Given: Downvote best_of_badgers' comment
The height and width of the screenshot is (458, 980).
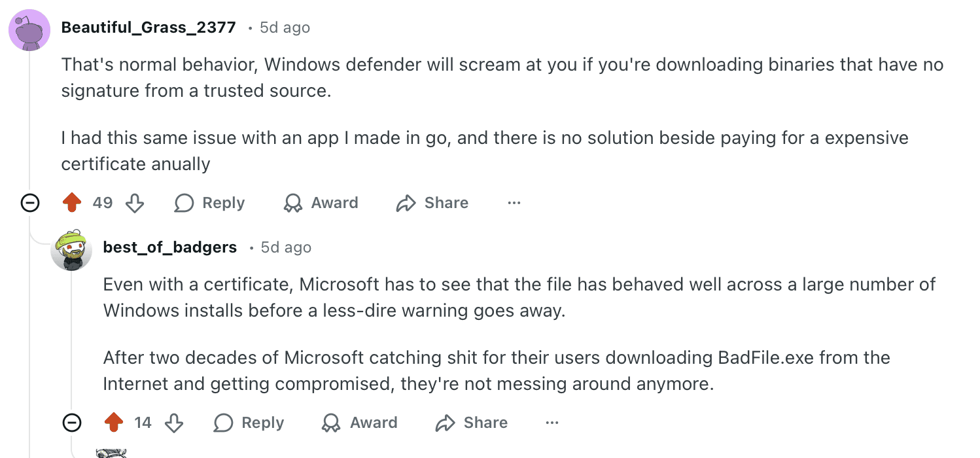Looking at the screenshot, I should click(174, 423).
